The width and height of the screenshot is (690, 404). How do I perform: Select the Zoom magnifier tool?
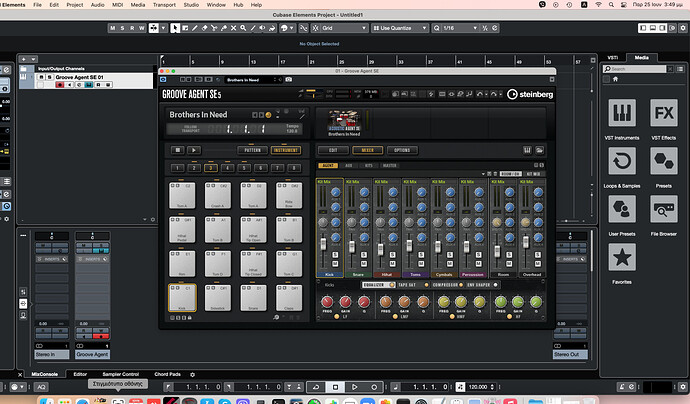[243, 28]
